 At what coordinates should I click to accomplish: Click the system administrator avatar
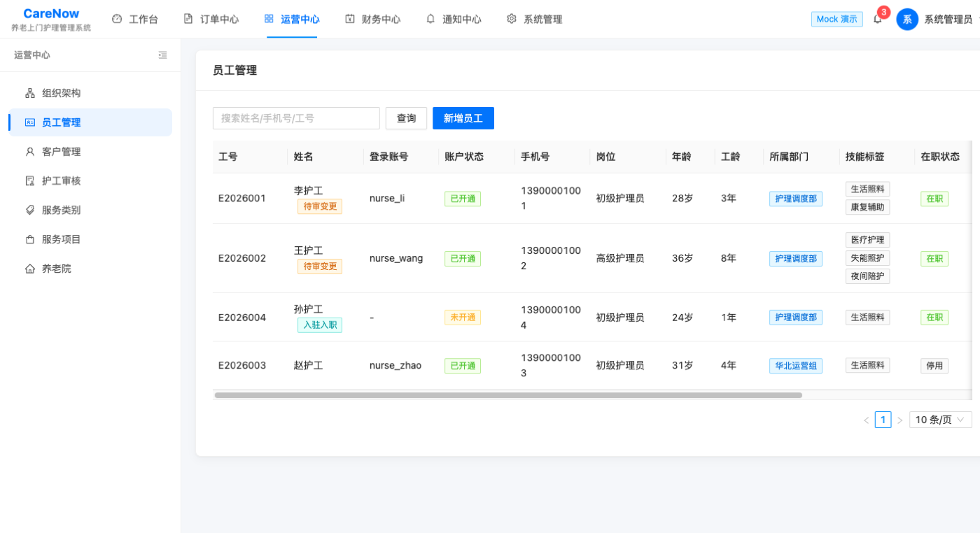point(907,19)
